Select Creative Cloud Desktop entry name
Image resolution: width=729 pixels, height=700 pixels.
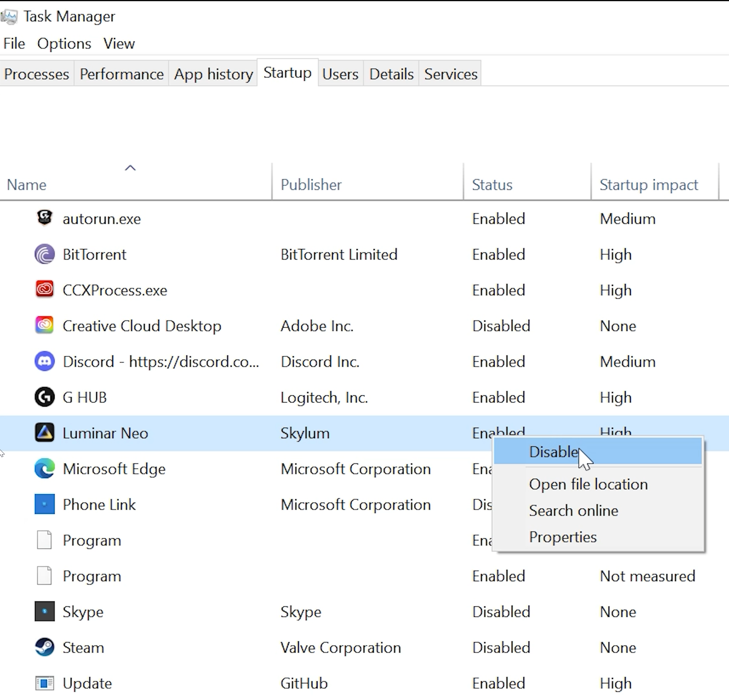[x=142, y=326]
